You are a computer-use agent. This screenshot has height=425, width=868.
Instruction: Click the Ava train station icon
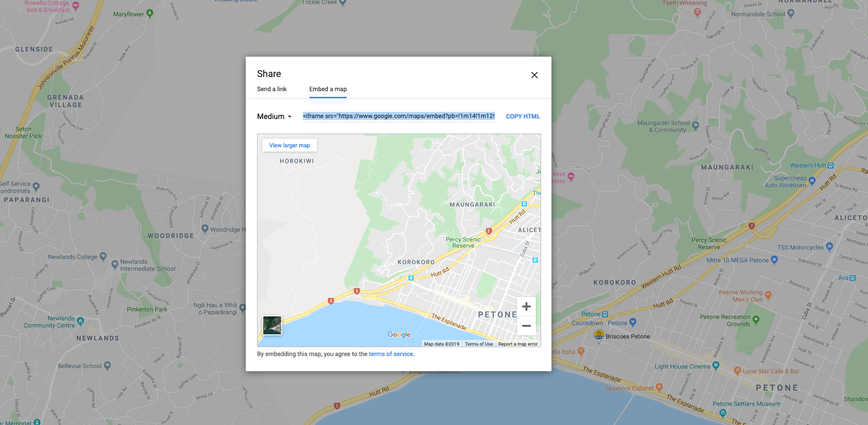pyautogui.click(x=852, y=278)
